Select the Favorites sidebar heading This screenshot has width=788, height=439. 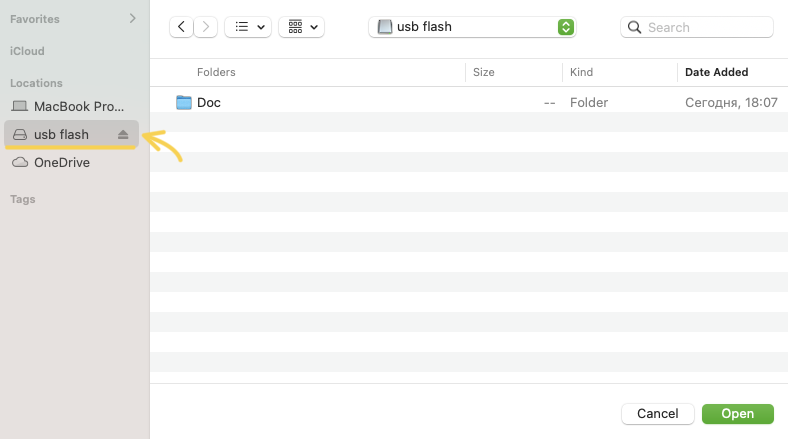[x=35, y=19]
